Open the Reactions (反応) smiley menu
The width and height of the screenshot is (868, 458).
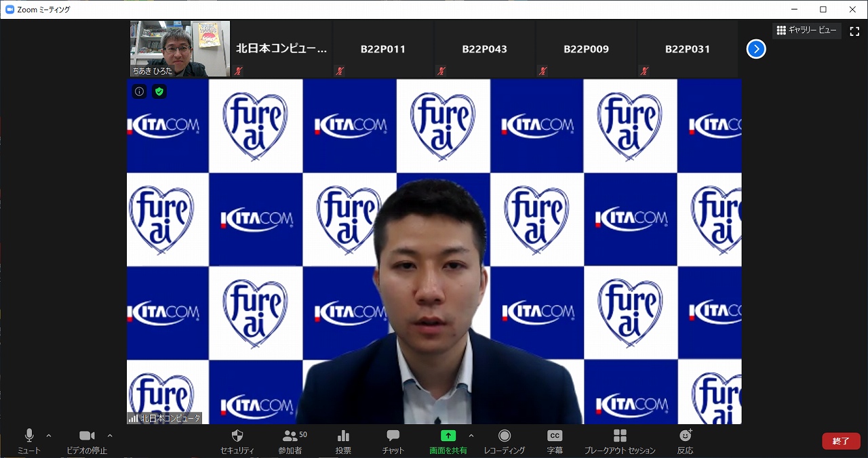(685, 436)
